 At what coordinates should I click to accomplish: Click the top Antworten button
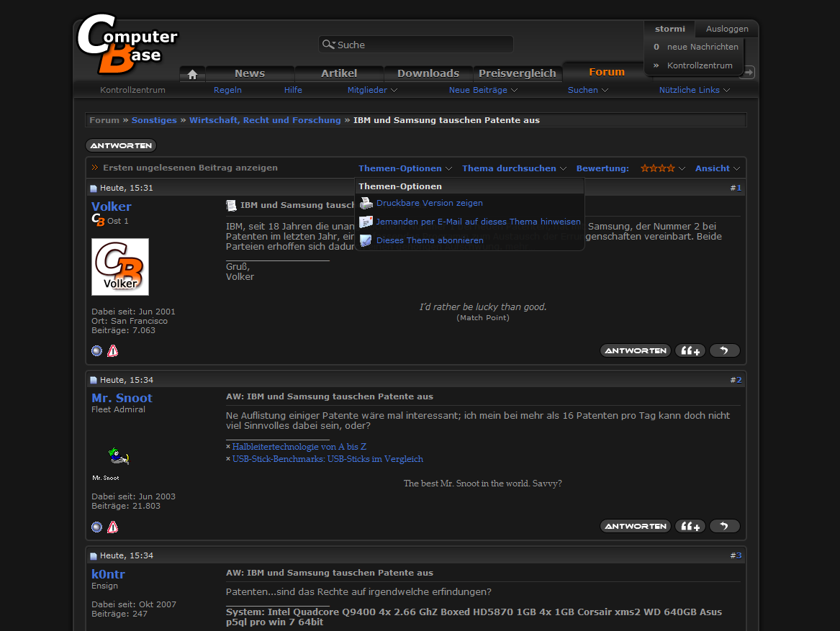pos(121,145)
